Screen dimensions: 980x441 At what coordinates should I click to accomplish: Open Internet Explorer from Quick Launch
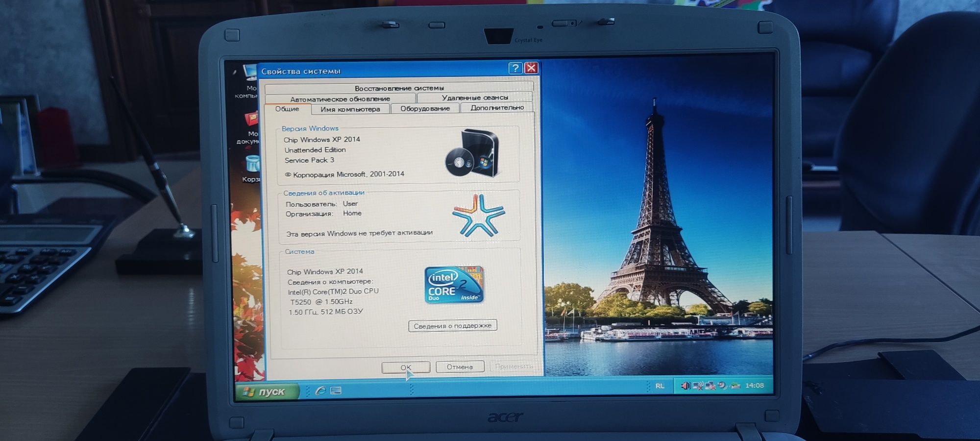(321, 391)
